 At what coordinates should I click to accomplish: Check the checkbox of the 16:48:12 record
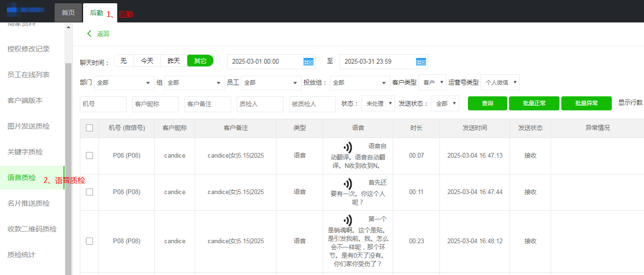tap(89, 241)
